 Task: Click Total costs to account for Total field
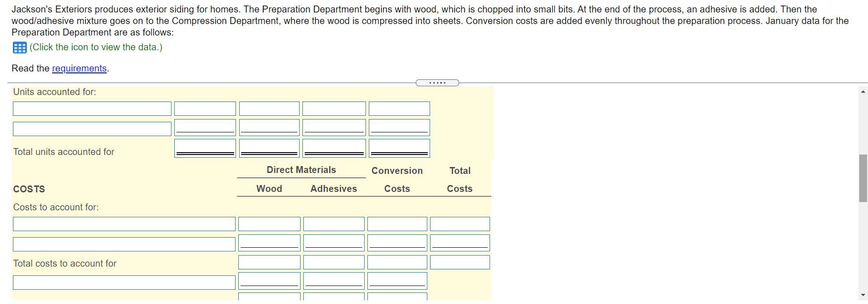460,262
